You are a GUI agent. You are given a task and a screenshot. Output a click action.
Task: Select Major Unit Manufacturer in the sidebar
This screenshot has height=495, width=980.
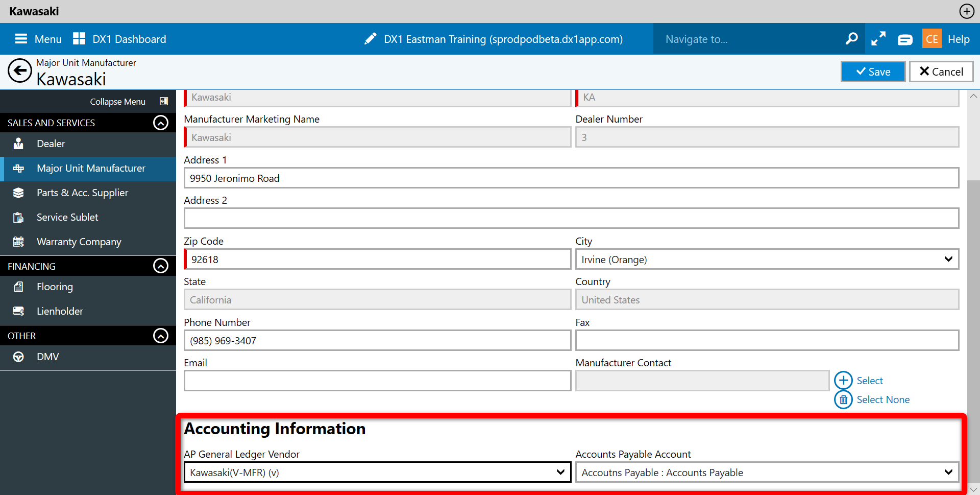pos(88,169)
